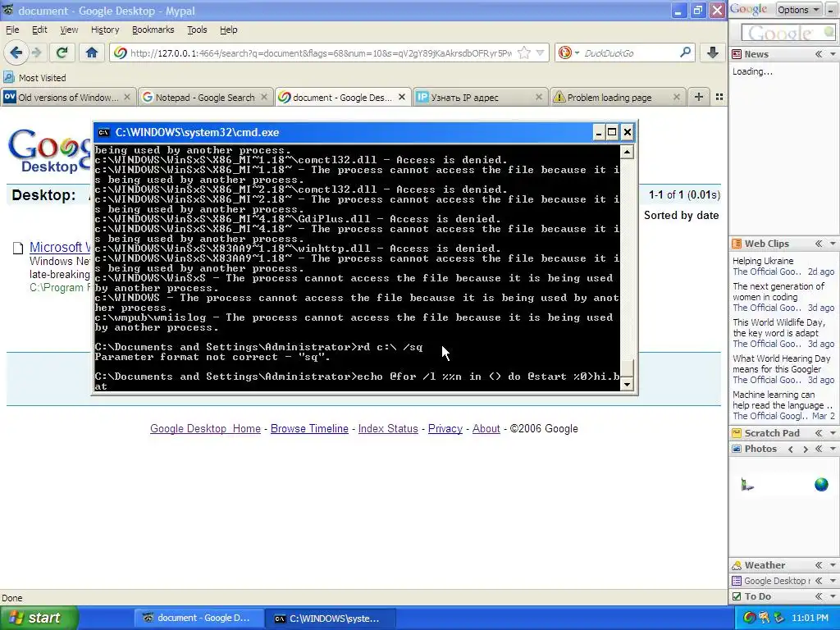Expand the Weather gadget
The image size is (840, 630).
click(x=819, y=565)
